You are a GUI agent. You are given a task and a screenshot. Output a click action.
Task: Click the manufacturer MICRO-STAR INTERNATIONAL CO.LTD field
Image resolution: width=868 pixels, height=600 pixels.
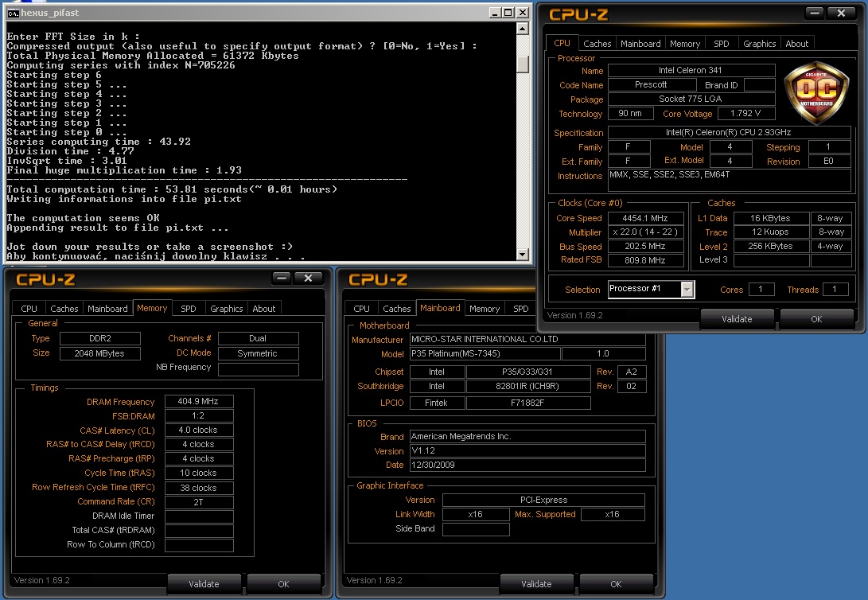pos(527,339)
